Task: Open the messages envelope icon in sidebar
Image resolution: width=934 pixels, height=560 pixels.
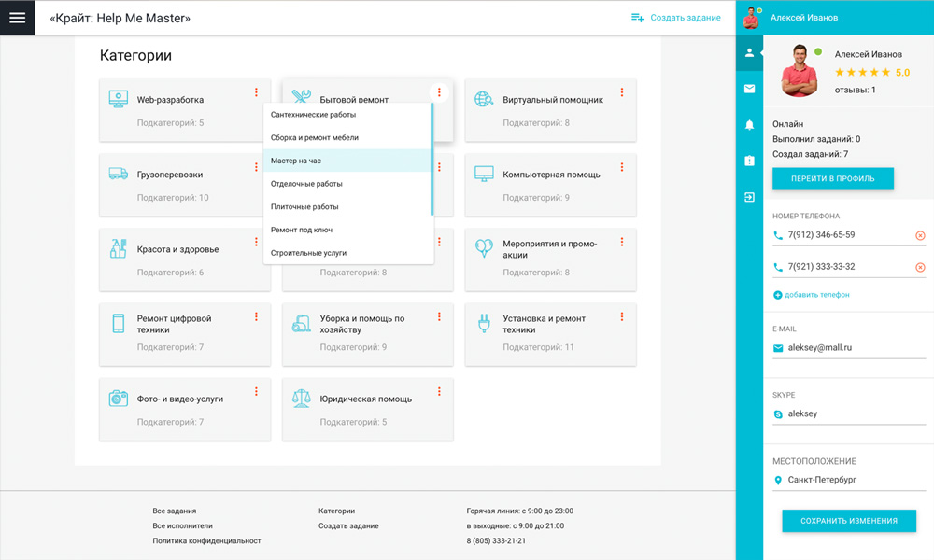Action: (749, 89)
